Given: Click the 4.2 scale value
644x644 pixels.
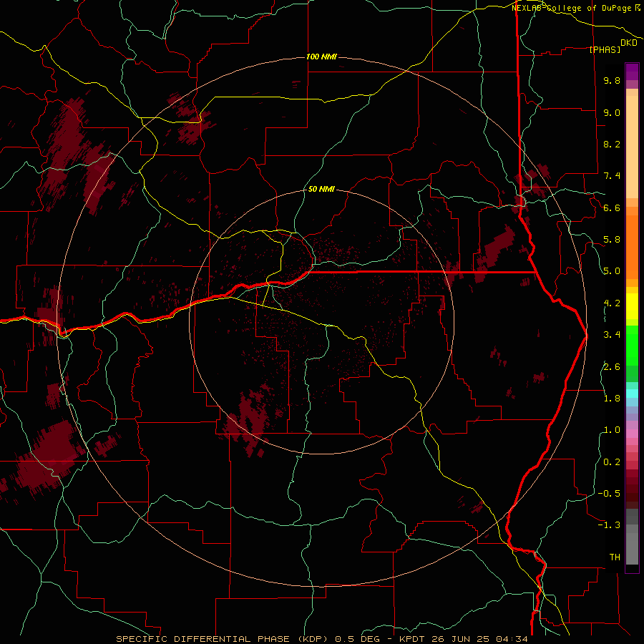Looking at the screenshot, I should pyautogui.click(x=612, y=303).
